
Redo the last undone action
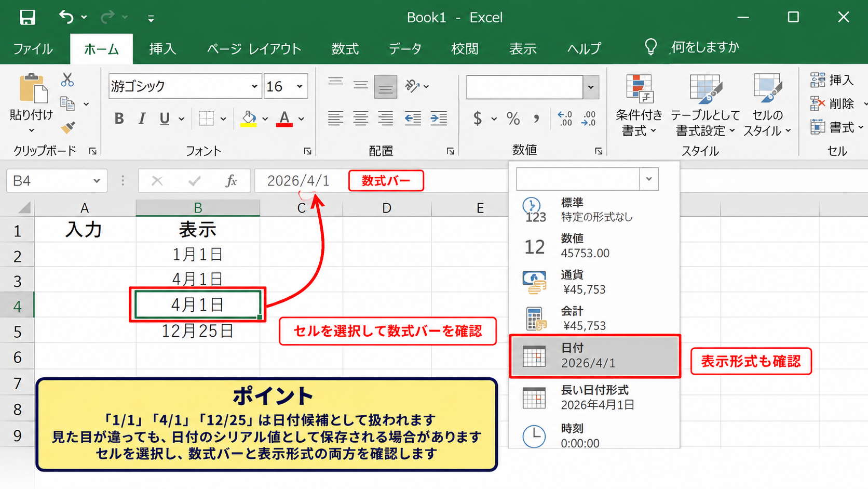(107, 17)
